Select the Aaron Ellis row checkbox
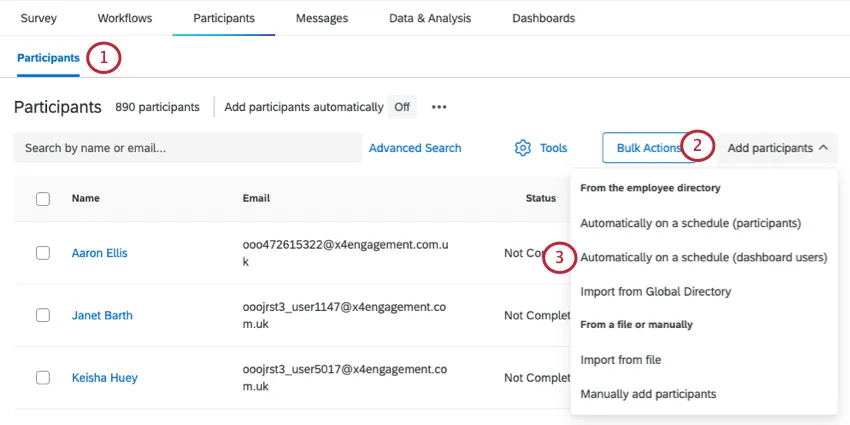 coord(43,253)
